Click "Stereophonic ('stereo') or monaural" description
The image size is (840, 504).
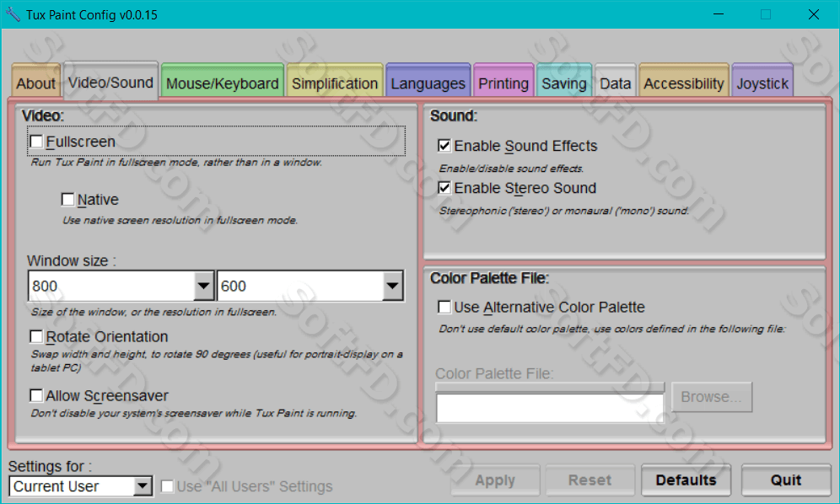pos(564,211)
